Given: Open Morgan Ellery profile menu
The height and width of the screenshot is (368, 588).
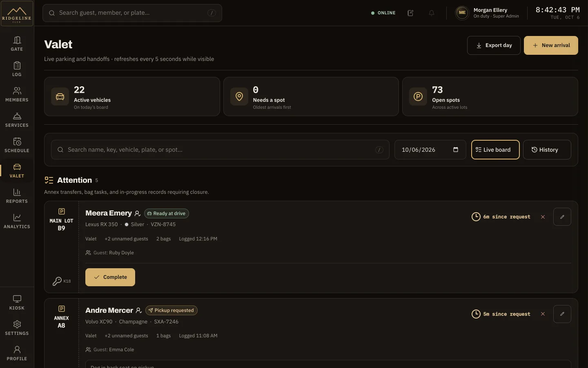Looking at the screenshot, I should [488, 13].
